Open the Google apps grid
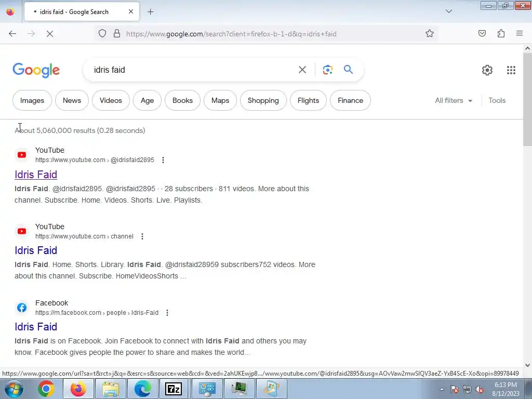Viewport: 532px width, 399px height. 511,70
